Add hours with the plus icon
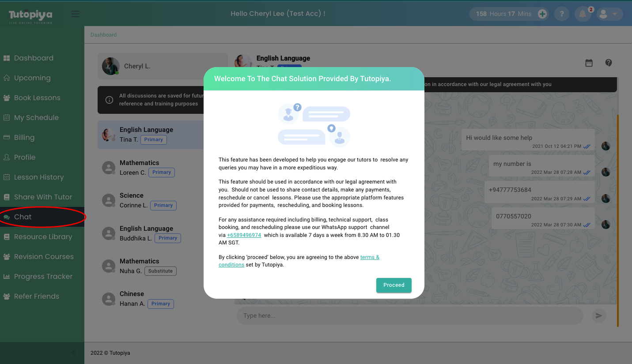This screenshot has height=364, width=632. [542, 14]
